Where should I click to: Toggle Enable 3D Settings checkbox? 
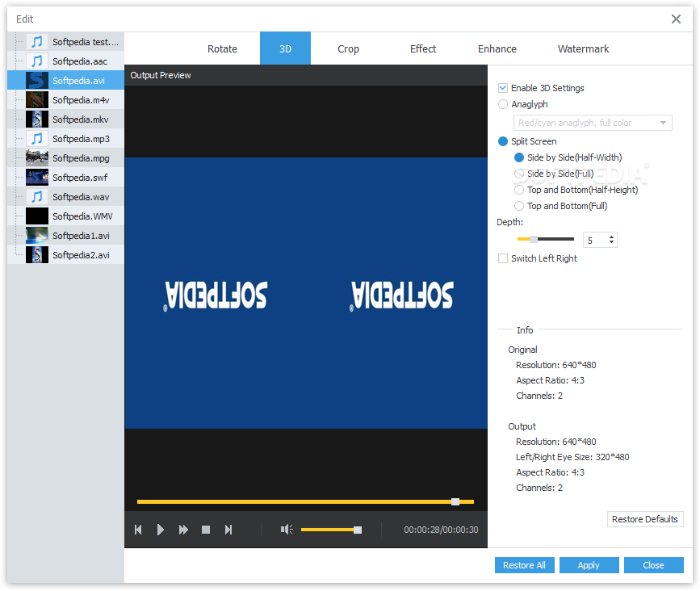pyautogui.click(x=503, y=88)
